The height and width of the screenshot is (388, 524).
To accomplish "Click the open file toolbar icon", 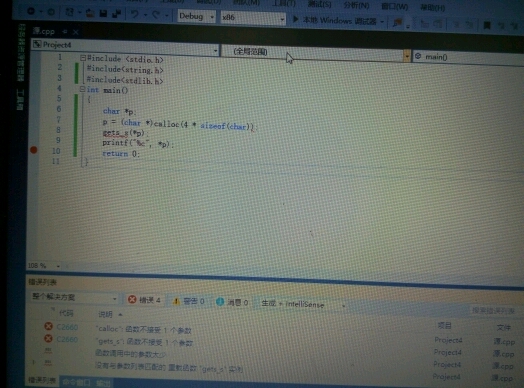I will pos(90,13).
